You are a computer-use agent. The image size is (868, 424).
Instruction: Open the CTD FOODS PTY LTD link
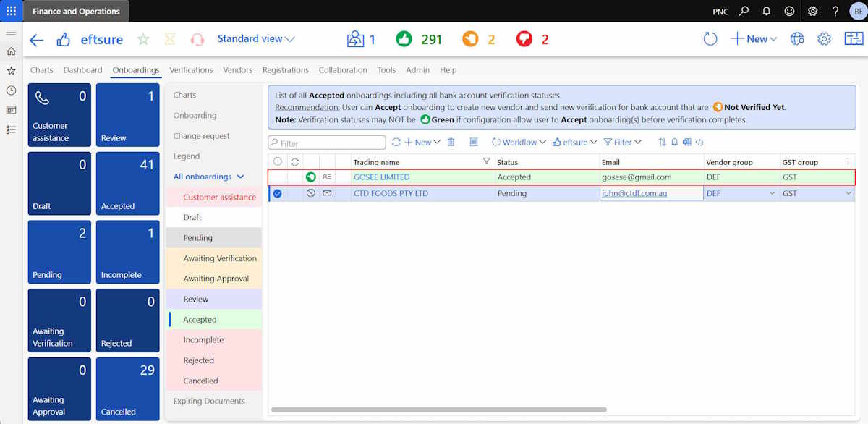391,194
